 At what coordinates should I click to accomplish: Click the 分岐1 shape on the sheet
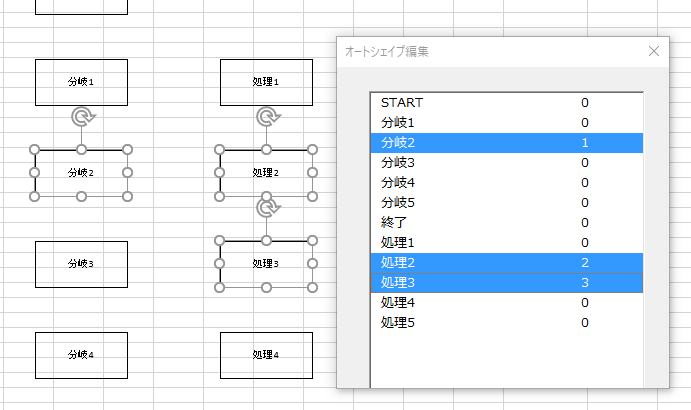(82, 82)
